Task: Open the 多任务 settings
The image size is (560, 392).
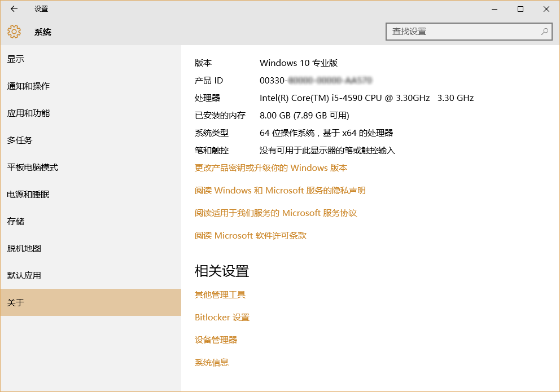Action: point(20,140)
